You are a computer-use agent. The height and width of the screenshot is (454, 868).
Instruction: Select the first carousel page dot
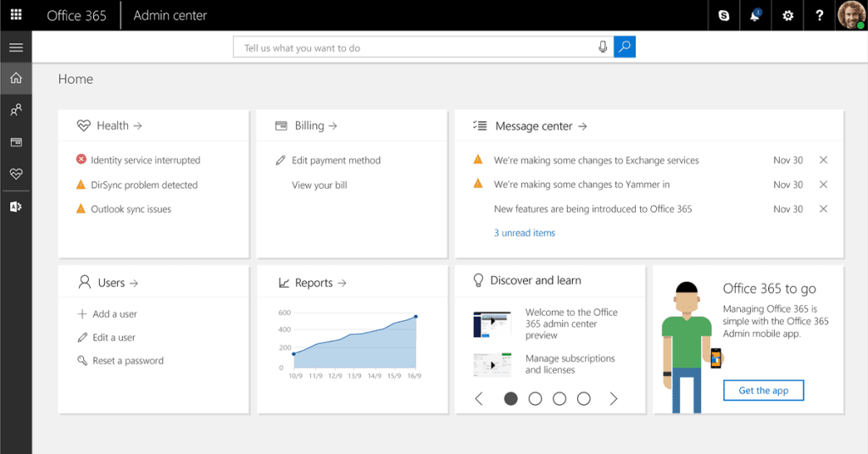pyautogui.click(x=510, y=399)
